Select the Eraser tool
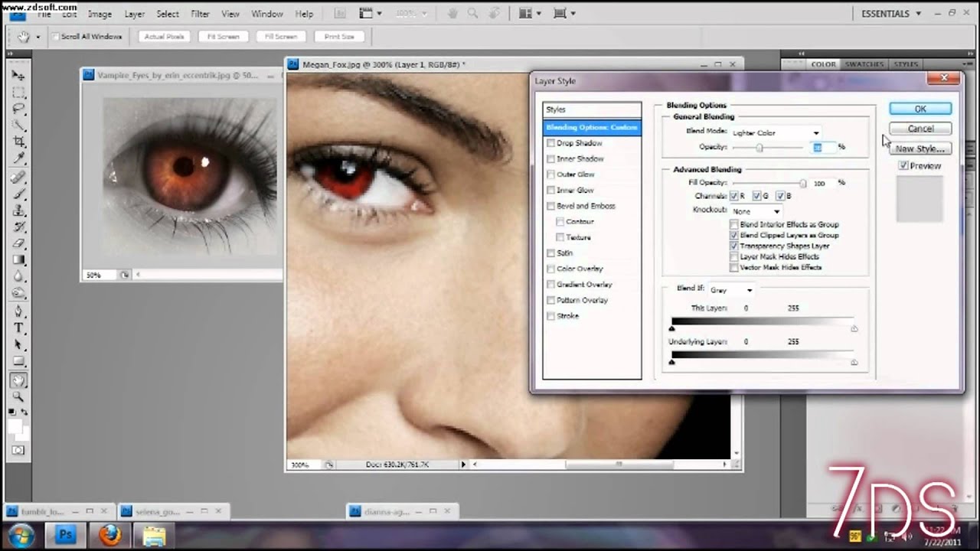980x551 pixels. pyautogui.click(x=18, y=244)
